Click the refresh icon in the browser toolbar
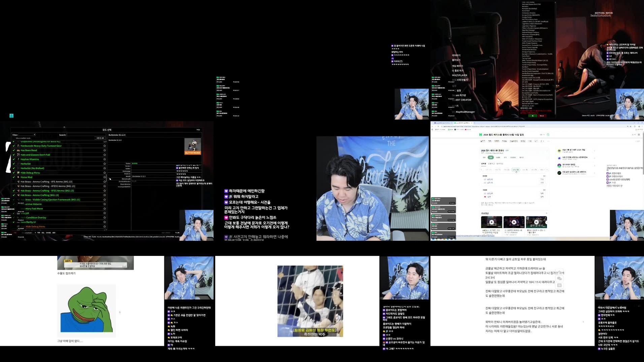The image size is (644, 362). pyautogui.click(x=439, y=127)
